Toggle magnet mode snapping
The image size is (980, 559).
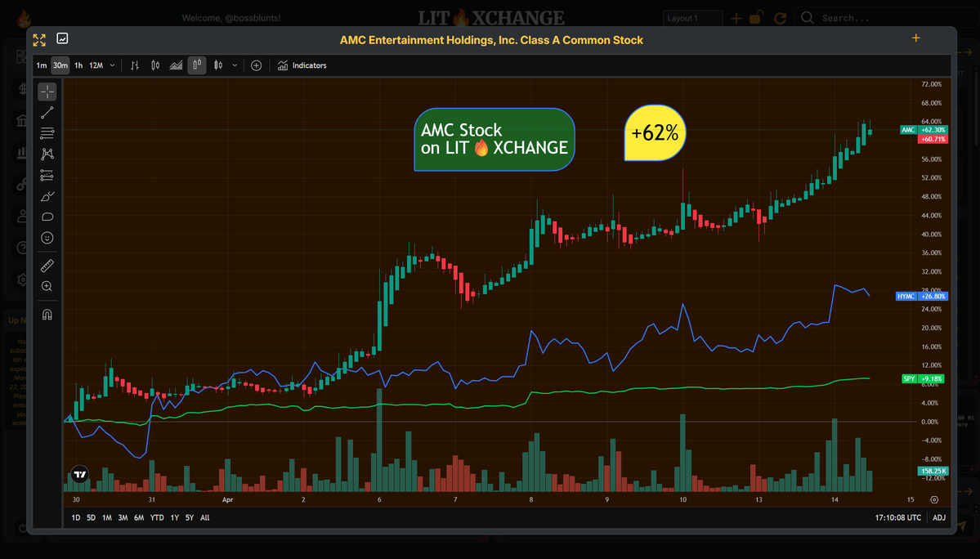coord(47,314)
